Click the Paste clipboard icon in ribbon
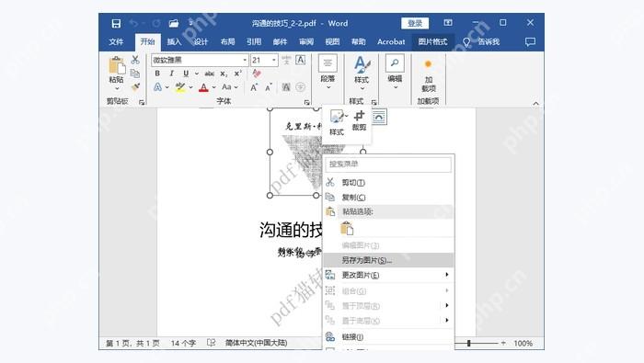This screenshot has height=363, width=644. coord(117,66)
